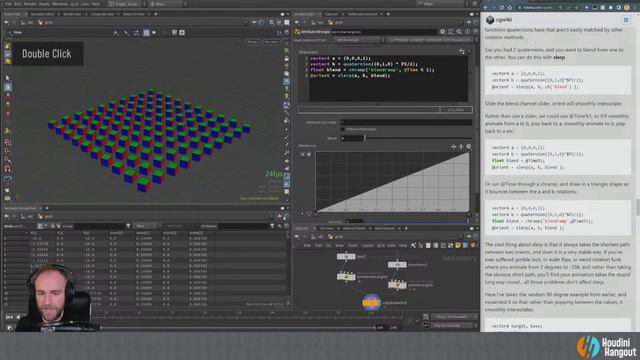The image size is (640, 360).
Task: Click the Blend value field
Action: click(352, 138)
